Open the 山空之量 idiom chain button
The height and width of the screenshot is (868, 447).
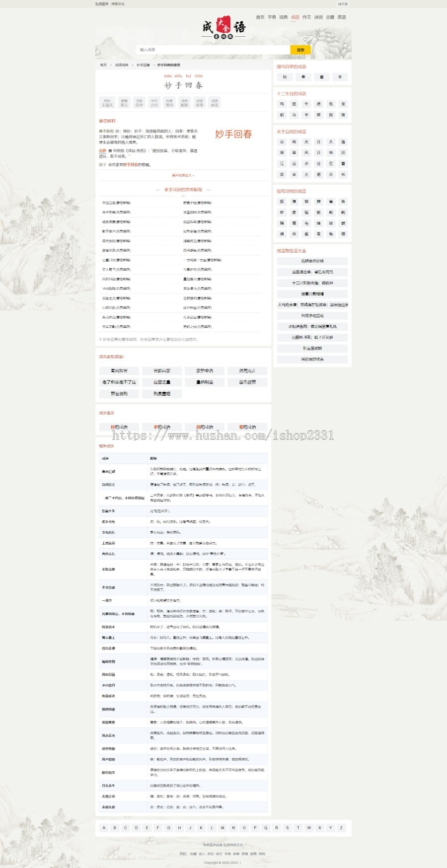tap(162, 382)
